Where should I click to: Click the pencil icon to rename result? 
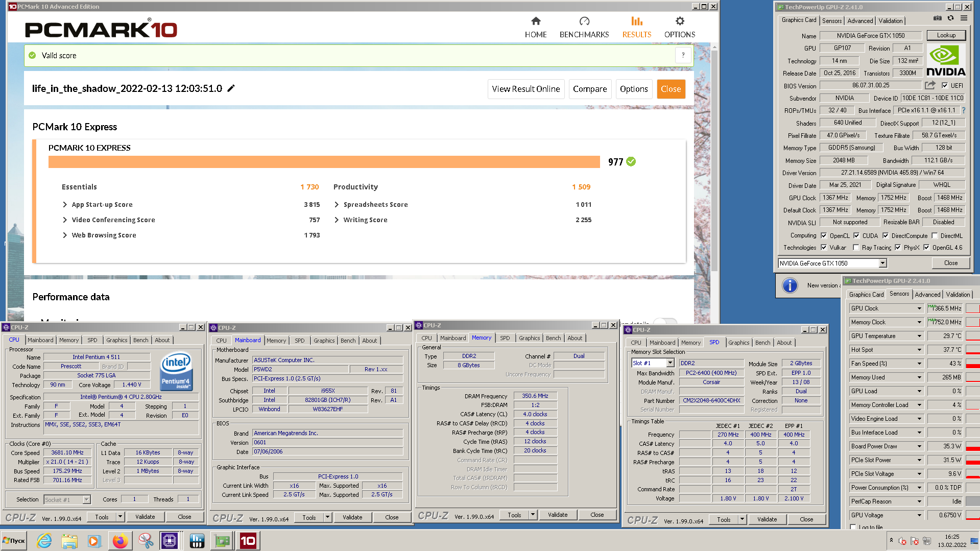coord(231,88)
